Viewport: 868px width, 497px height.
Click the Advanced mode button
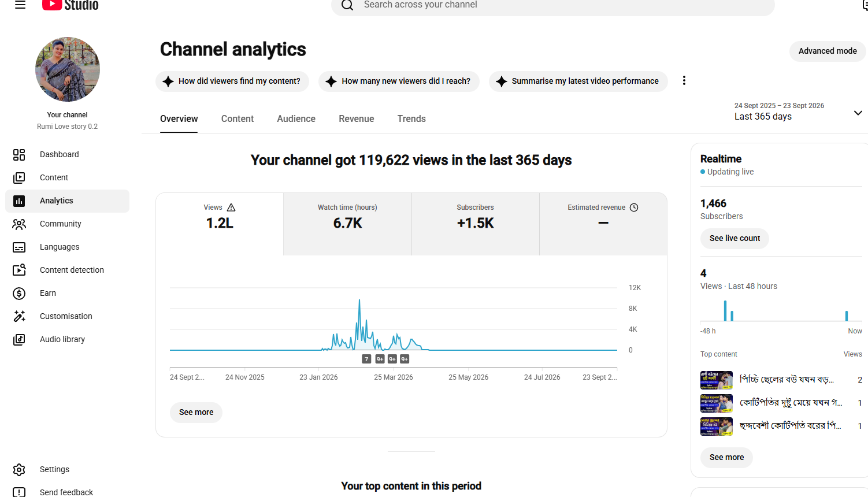pyautogui.click(x=828, y=51)
